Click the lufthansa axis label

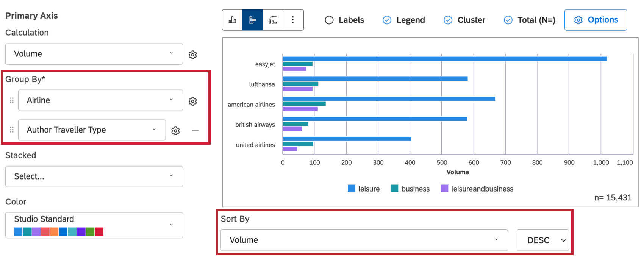(x=262, y=84)
